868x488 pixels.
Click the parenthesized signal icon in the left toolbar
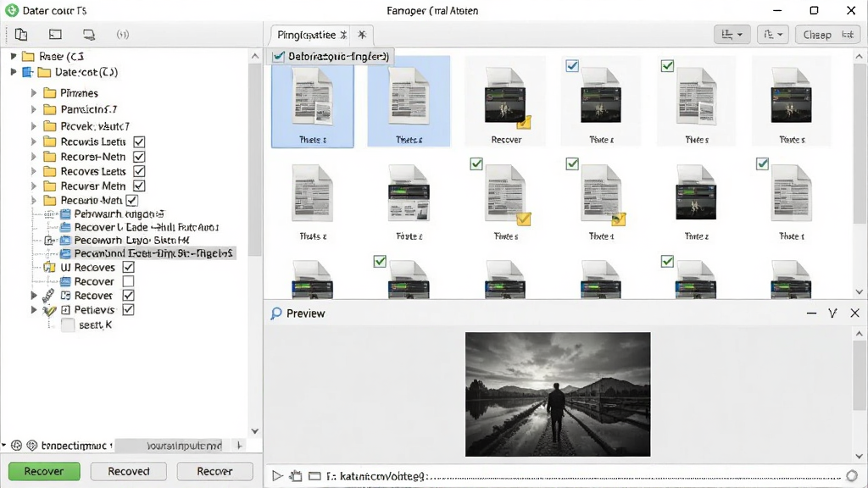[122, 34]
